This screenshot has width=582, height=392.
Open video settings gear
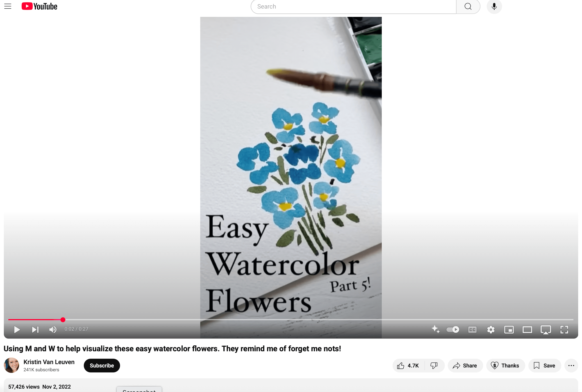pos(491,329)
